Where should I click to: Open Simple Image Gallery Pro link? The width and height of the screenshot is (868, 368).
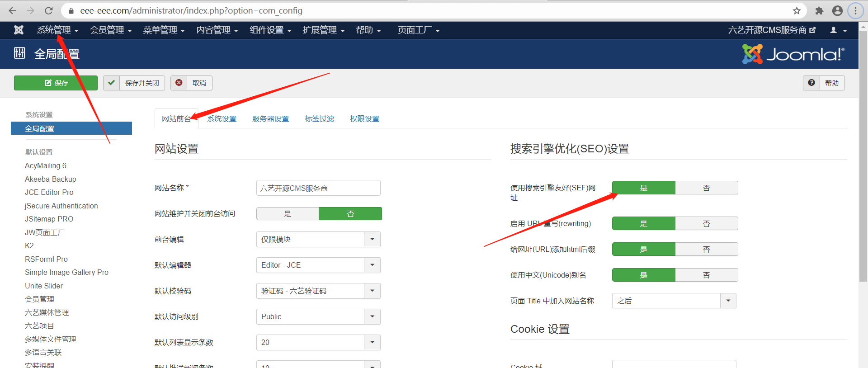(66, 272)
